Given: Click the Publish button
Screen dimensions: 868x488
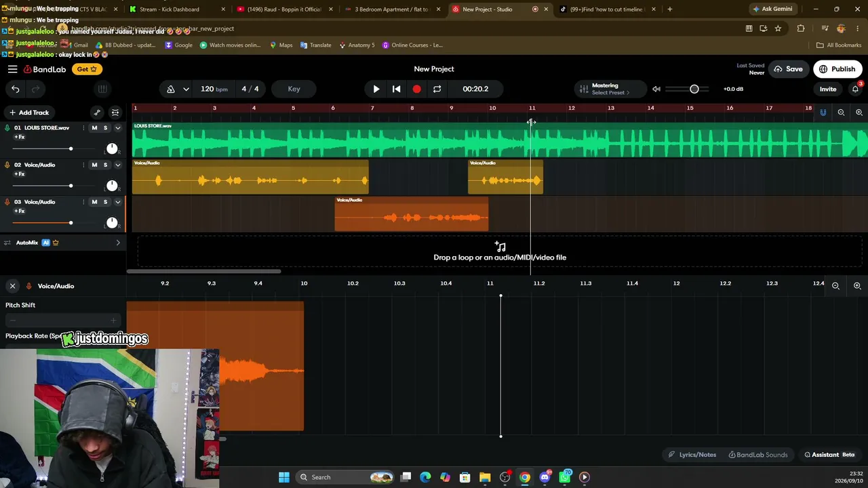Looking at the screenshot, I should click(837, 69).
